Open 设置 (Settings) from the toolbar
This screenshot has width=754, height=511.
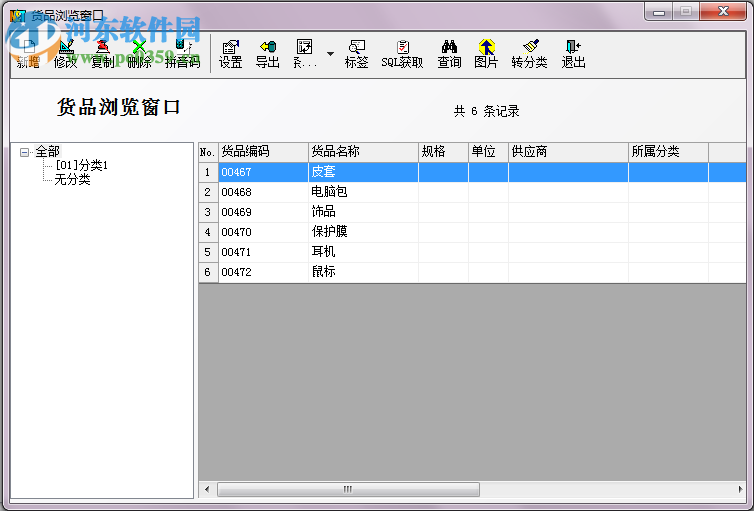pyautogui.click(x=231, y=53)
